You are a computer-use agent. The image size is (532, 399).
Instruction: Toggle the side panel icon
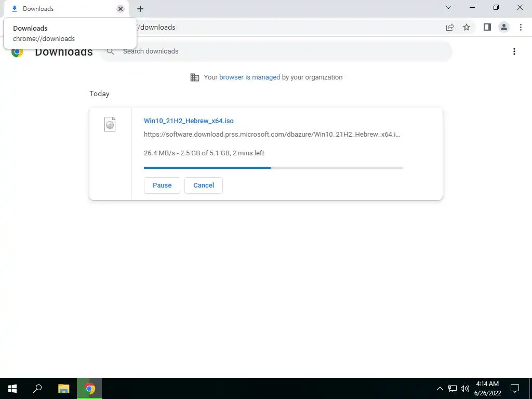coord(487,27)
